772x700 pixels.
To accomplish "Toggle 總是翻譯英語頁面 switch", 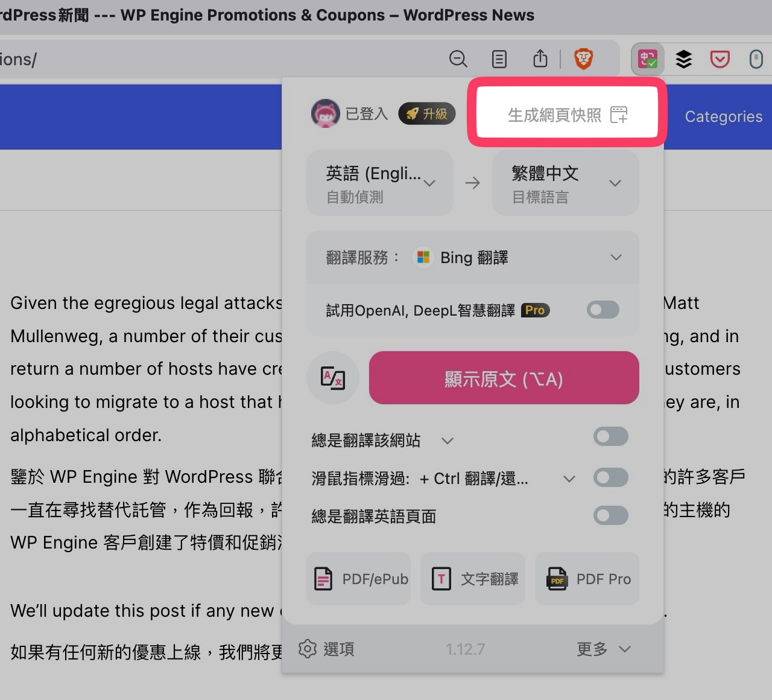I will [x=611, y=515].
